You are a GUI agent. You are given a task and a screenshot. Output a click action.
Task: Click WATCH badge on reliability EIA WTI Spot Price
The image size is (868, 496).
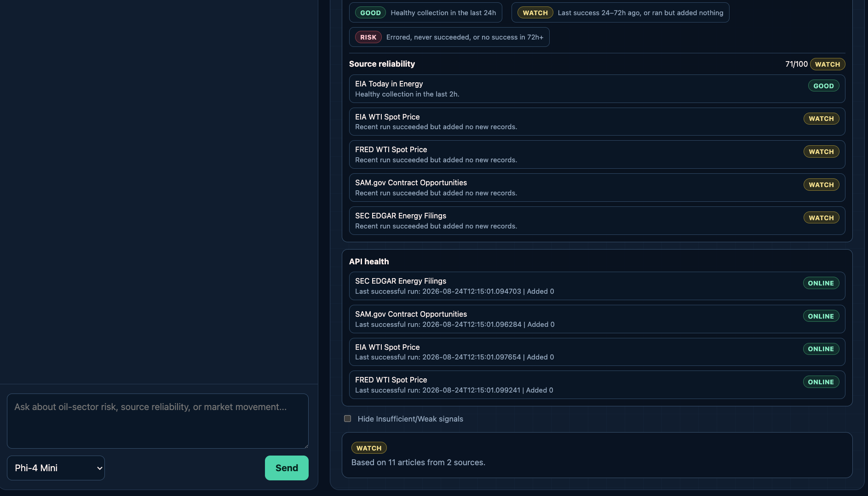tap(821, 119)
